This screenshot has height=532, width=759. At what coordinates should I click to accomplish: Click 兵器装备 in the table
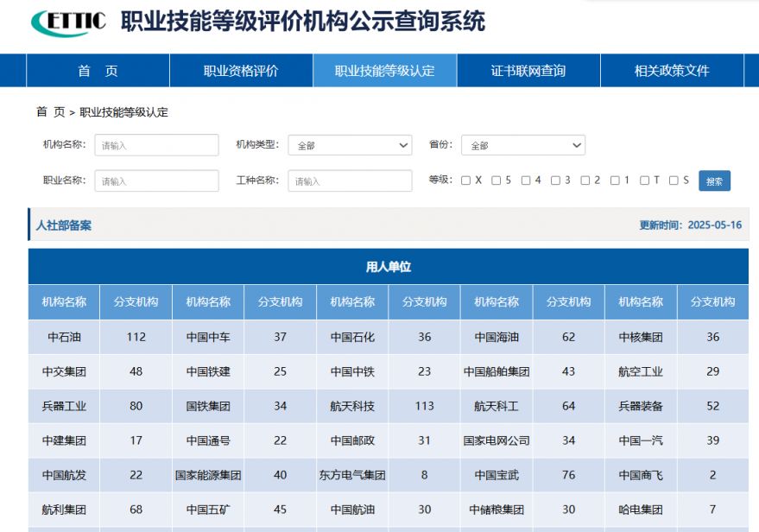pos(641,406)
